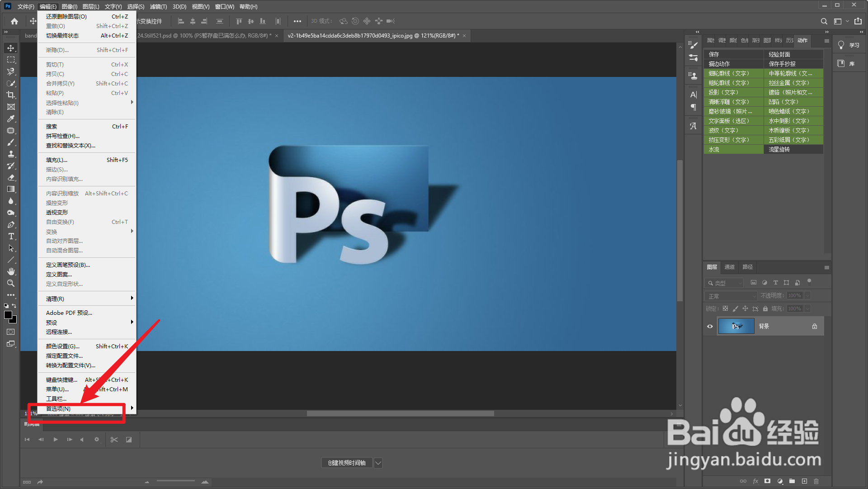Click the horizontal canvas scrollbar
This screenshot has height=489, width=868.
(400, 413)
